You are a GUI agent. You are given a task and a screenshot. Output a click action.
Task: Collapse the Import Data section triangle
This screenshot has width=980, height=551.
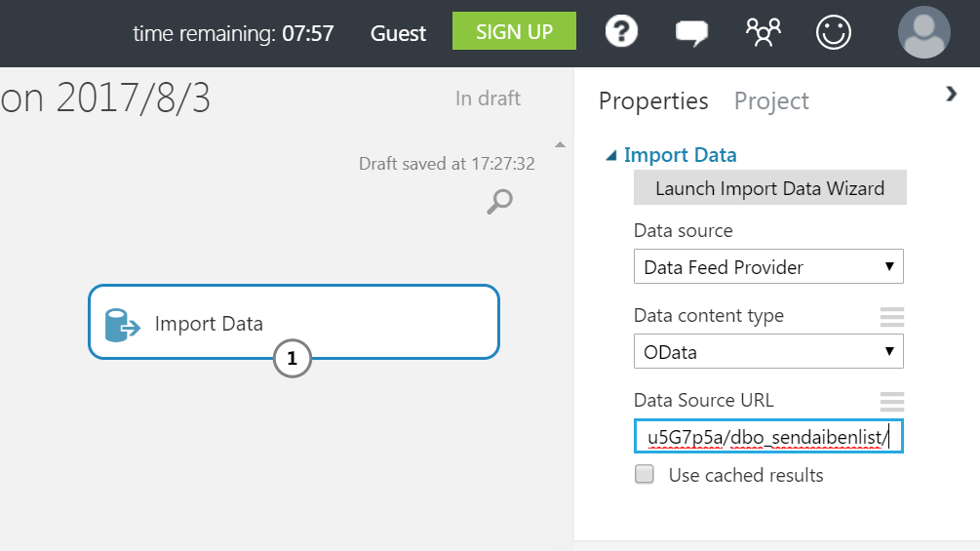[x=611, y=156]
